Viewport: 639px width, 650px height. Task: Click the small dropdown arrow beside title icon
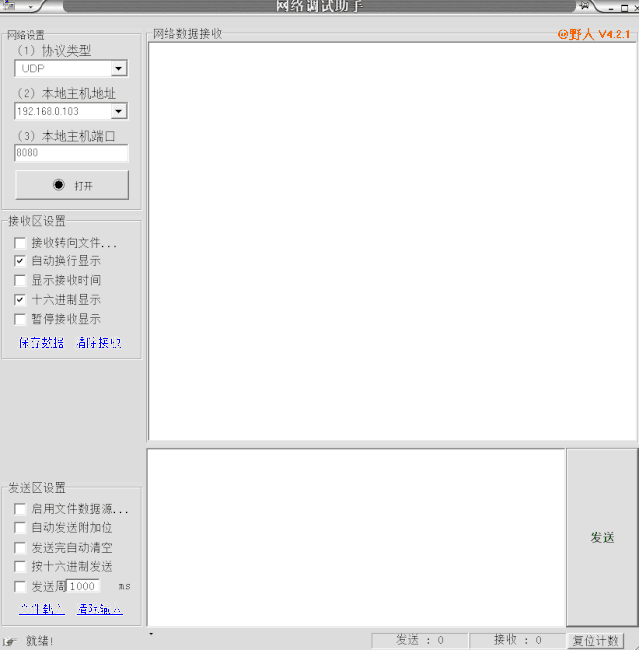click(x=31, y=7)
